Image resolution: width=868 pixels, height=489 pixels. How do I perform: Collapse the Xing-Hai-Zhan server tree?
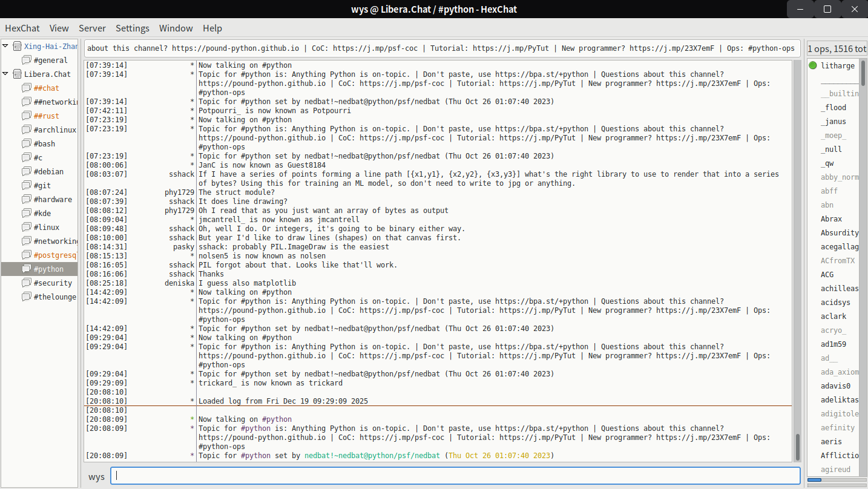pyautogui.click(x=5, y=46)
